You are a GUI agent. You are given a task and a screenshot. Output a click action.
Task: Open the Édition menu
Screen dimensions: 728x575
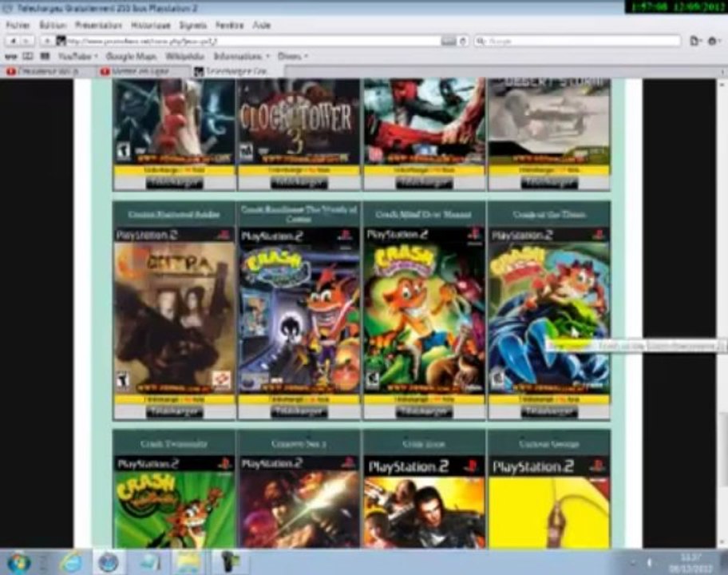53,25
